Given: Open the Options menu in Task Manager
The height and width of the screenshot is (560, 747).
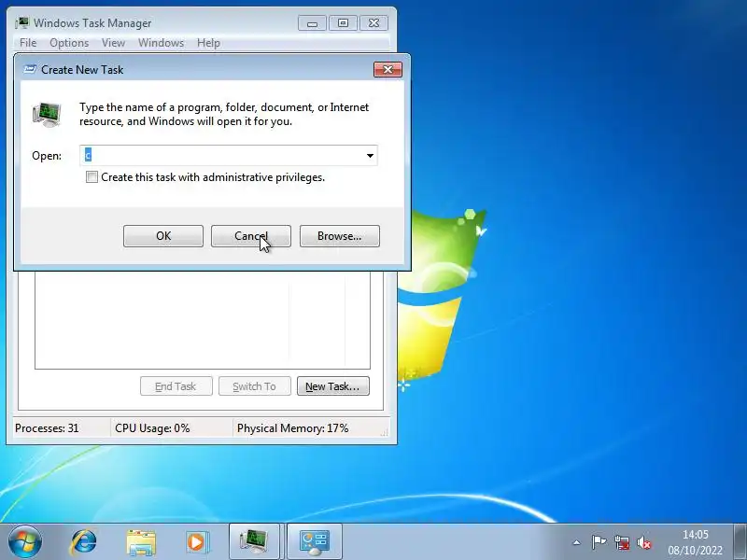Looking at the screenshot, I should tap(69, 43).
